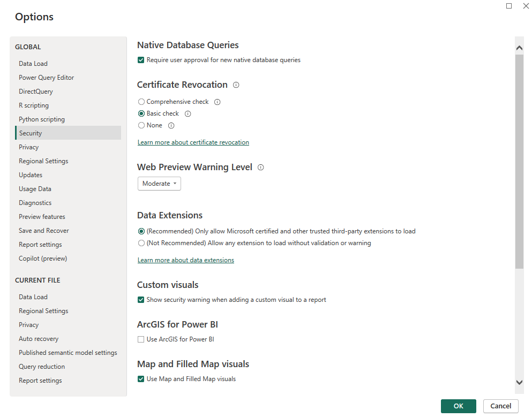Screen dimensions: 532x418
Task: Click the scrollbar down arrow
Action: (519, 382)
